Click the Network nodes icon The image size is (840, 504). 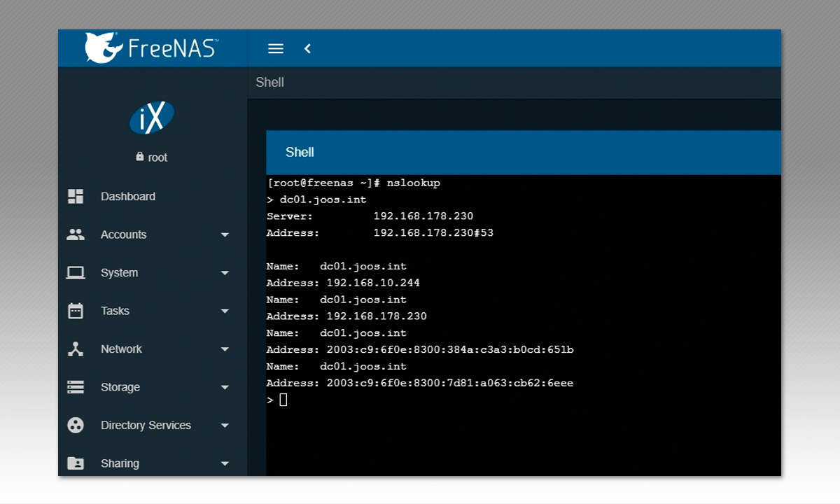click(x=76, y=349)
